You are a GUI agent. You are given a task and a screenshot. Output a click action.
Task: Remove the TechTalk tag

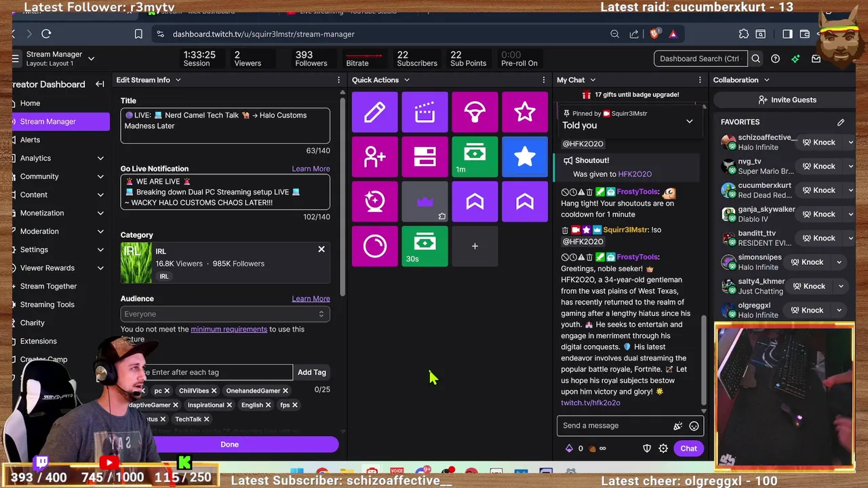point(207,419)
